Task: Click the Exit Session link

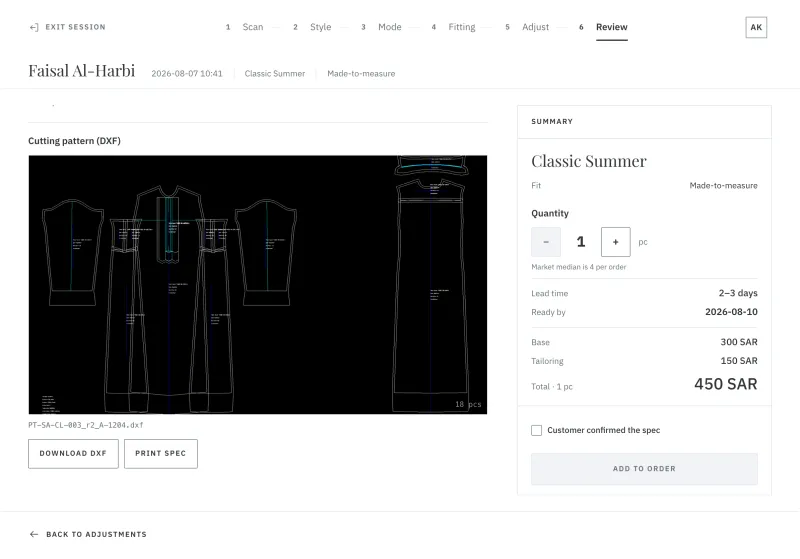Action: coord(67,27)
